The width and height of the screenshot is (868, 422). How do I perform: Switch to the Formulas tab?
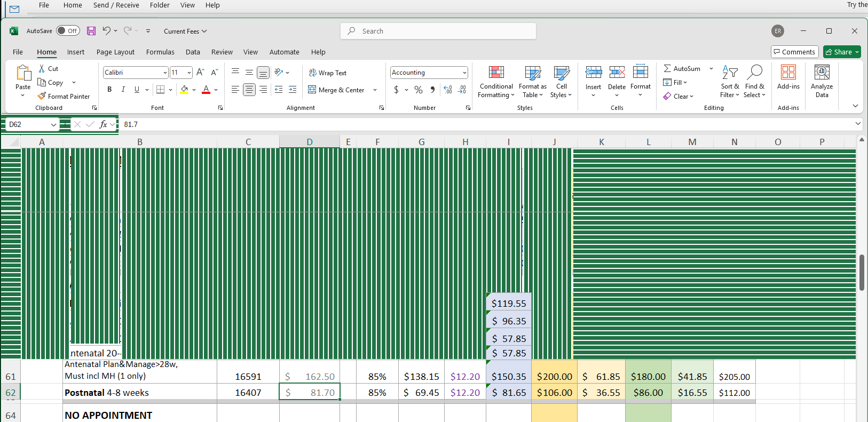(160, 52)
